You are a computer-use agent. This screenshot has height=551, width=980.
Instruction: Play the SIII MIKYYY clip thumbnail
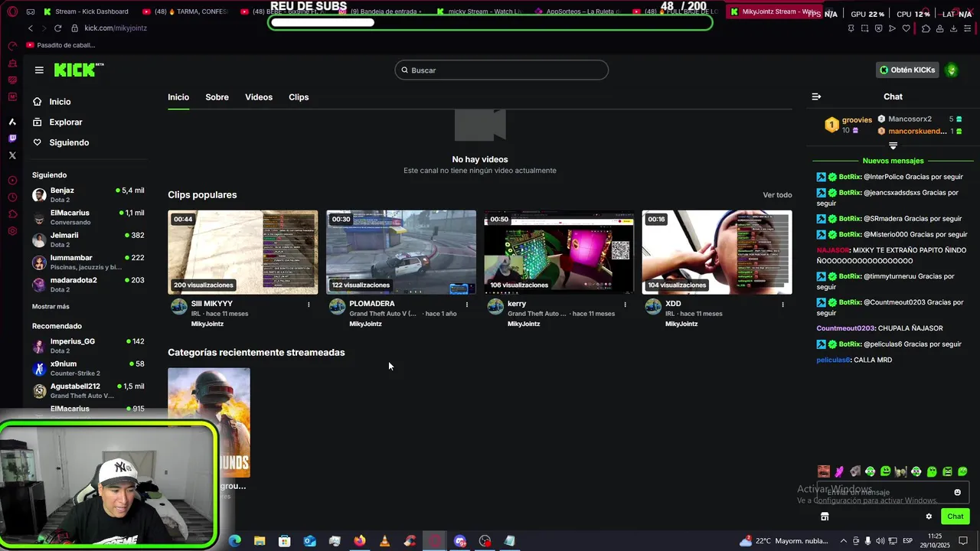[x=243, y=253]
